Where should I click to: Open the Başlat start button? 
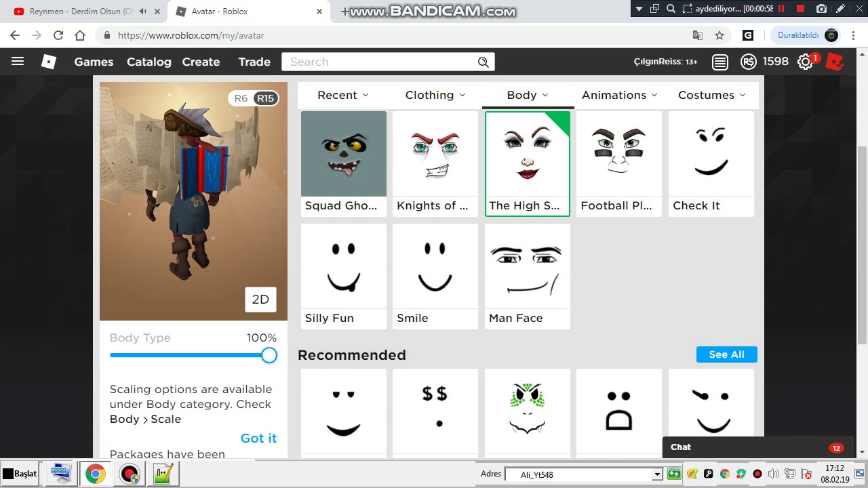pos(20,474)
